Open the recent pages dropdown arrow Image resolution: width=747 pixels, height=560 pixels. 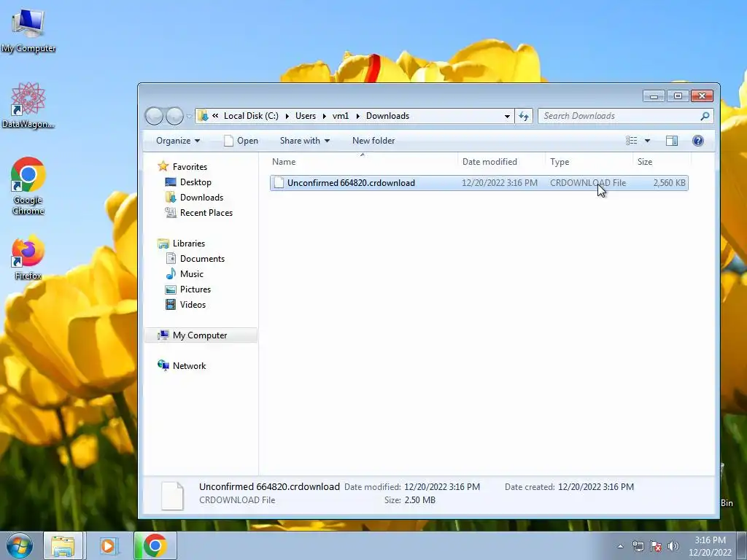(189, 116)
